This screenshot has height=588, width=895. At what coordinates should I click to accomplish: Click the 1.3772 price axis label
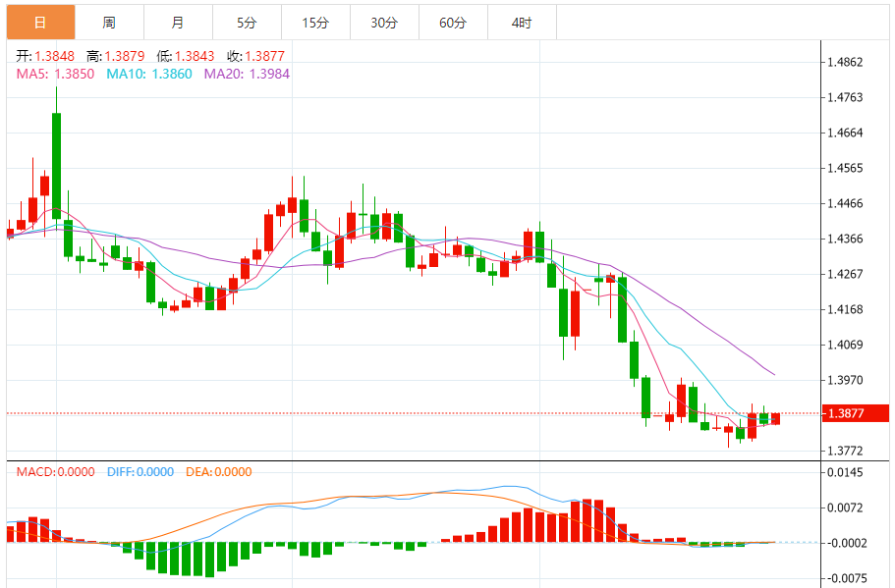(845, 452)
